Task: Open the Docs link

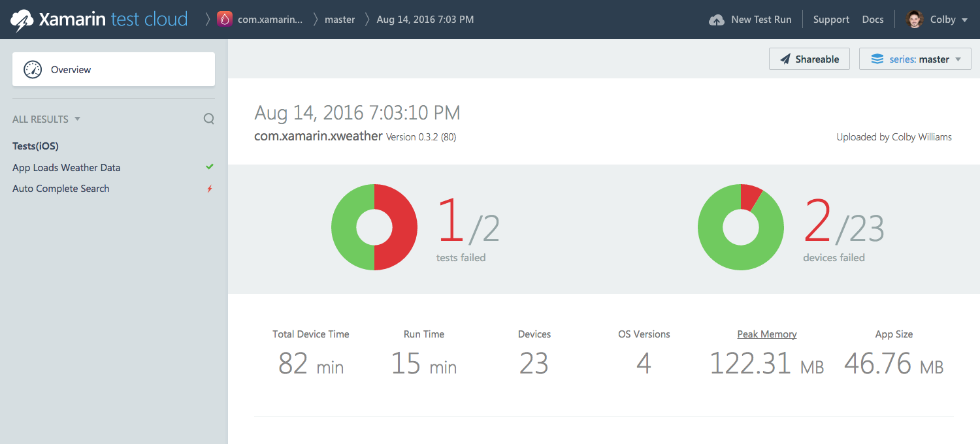Action: tap(873, 20)
